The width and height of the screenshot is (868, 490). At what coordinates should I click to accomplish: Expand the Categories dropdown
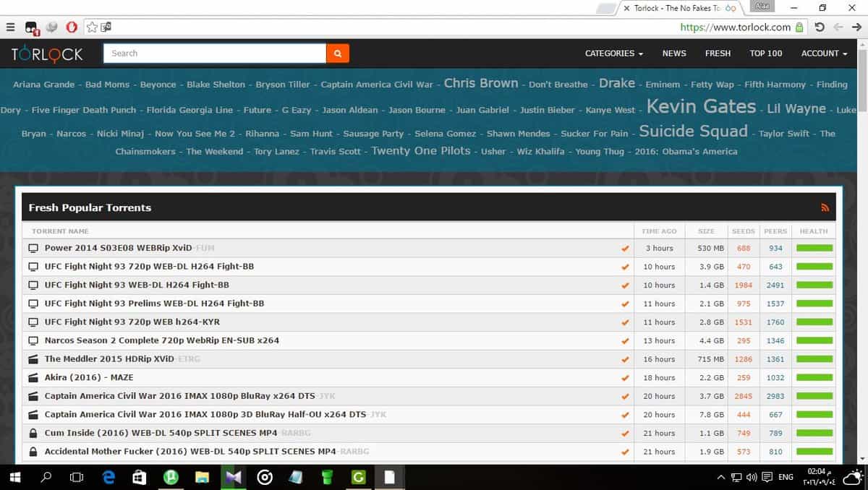tap(613, 53)
